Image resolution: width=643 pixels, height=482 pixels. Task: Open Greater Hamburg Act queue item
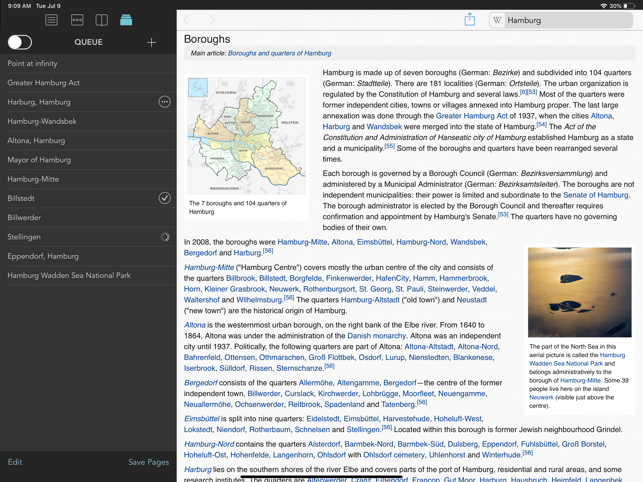[x=88, y=83]
